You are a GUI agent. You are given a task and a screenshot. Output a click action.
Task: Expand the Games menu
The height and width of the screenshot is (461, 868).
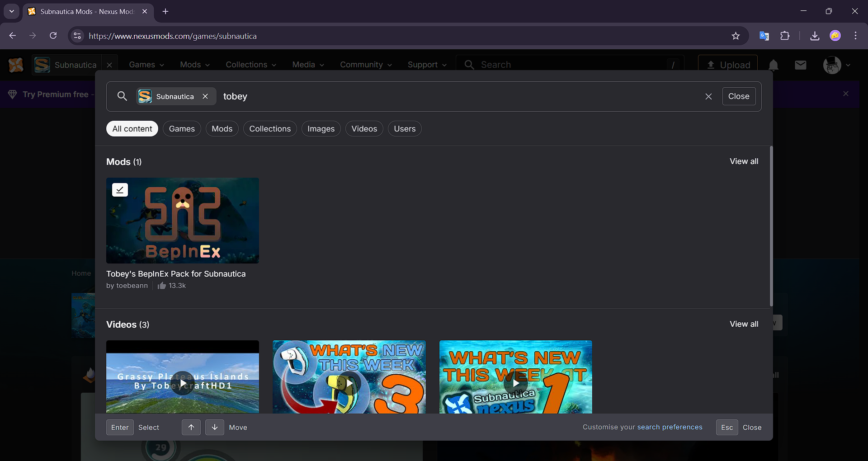coord(146,65)
